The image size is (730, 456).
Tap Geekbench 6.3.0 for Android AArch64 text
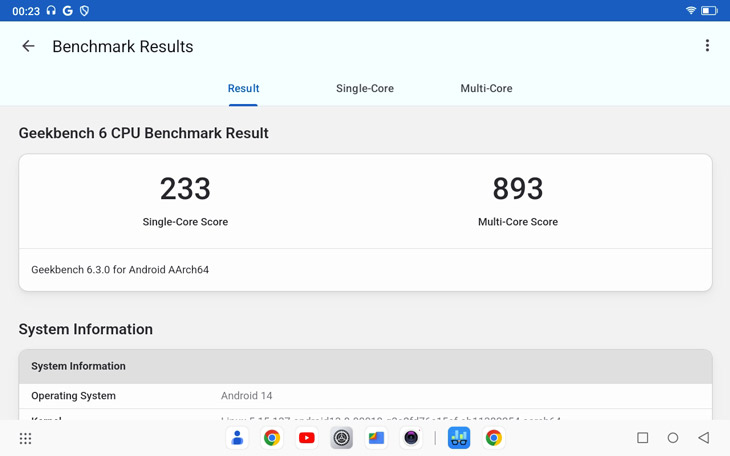(120, 270)
